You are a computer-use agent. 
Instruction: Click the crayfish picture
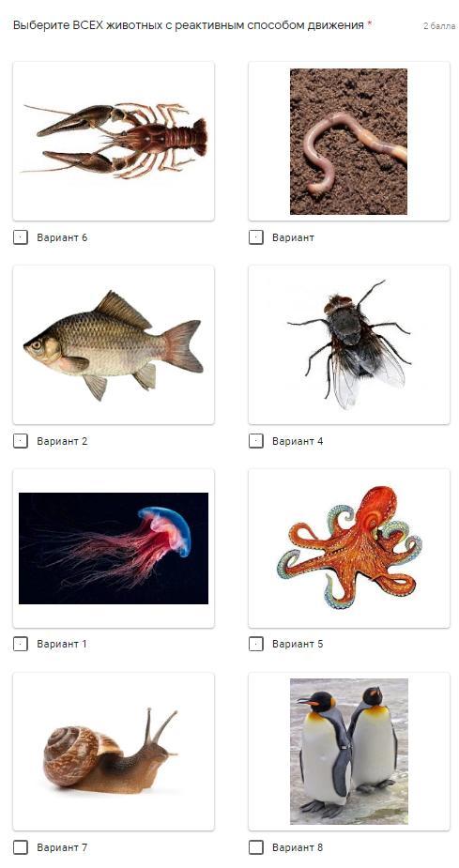[114, 141]
